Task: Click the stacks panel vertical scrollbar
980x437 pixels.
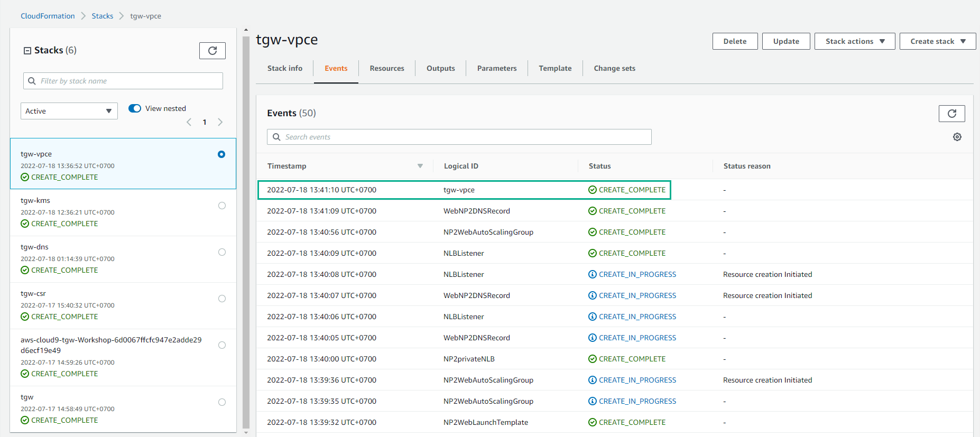Action: click(246, 233)
